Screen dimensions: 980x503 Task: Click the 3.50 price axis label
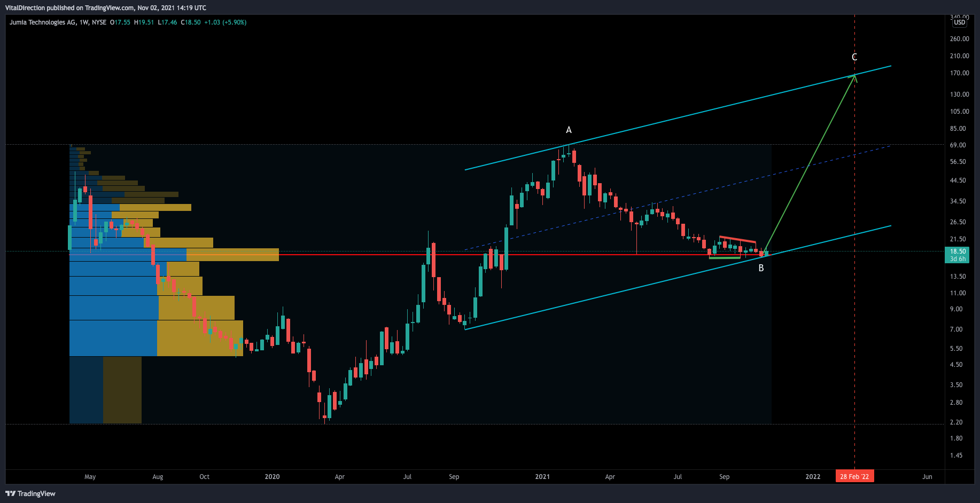[956, 385]
